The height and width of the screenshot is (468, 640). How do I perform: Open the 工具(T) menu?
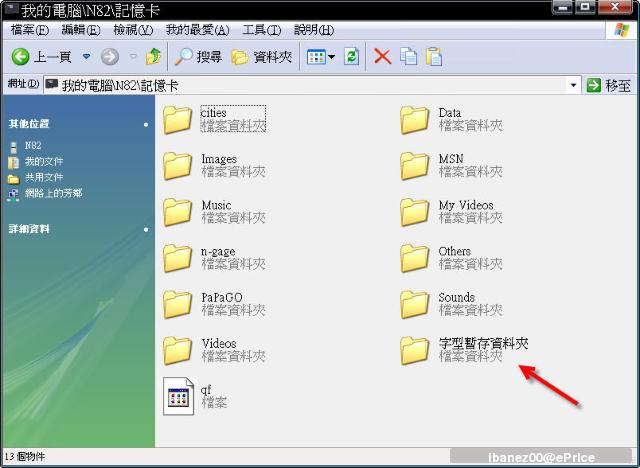[261, 31]
